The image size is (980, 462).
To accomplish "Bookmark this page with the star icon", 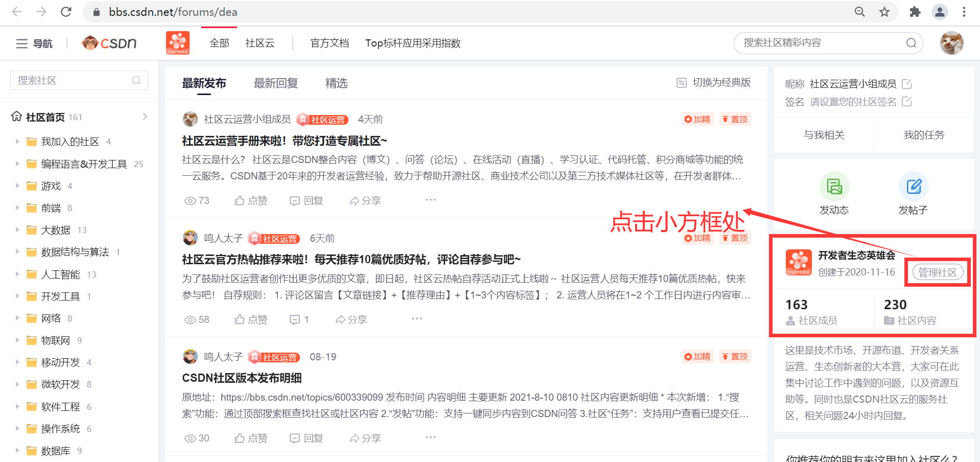I will (884, 12).
